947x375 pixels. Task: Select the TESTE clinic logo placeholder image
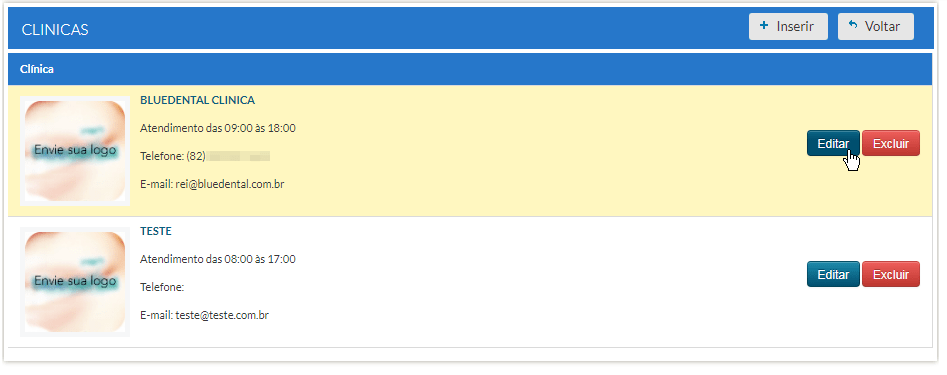coord(75,282)
